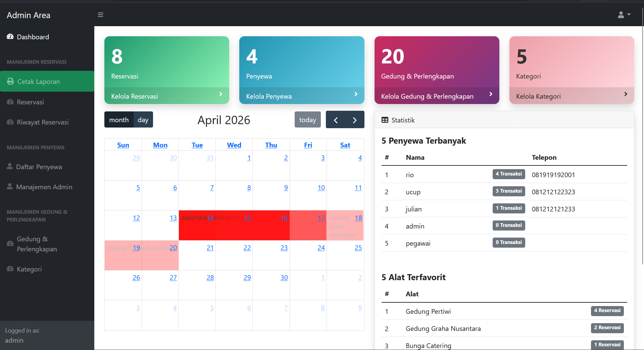Screen dimensions: 644x350
Task: Click the Kelola Kategori chevron arrow
Action: [626, 94]
